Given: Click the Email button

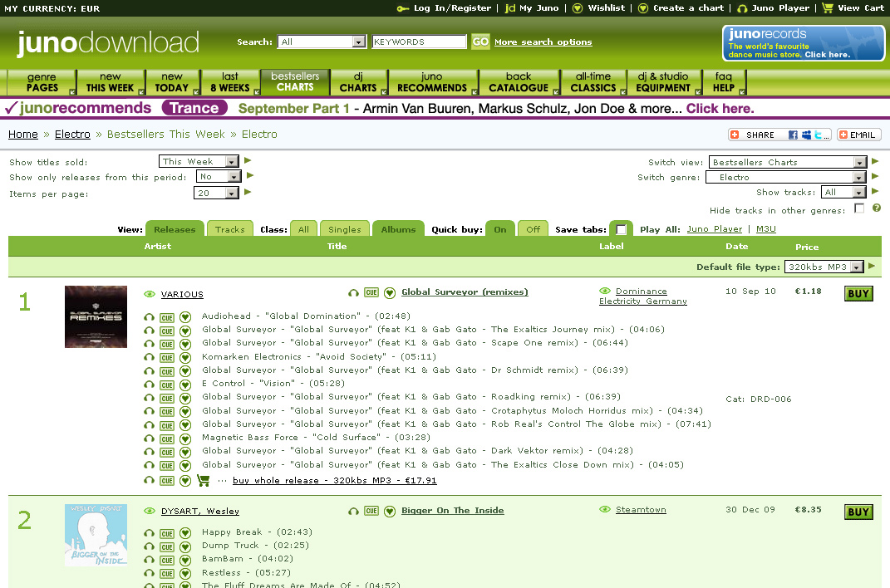Looking at the screenshot, I should coord(858,135).
